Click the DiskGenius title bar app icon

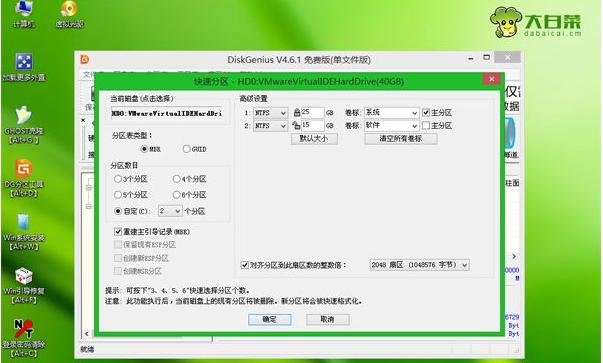point(85,59)
